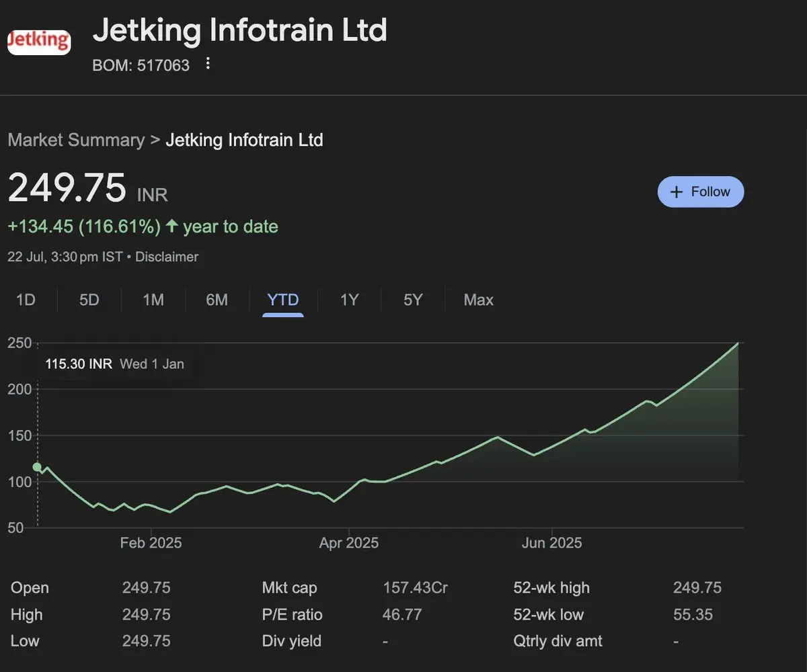807x672 pixels.
Task: Click the P/E ratio value 46.77
Action: pos(402,614)
